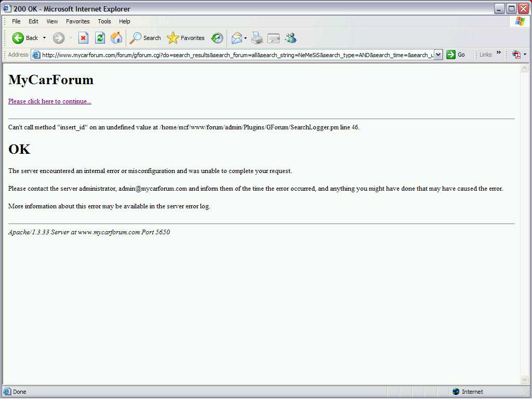
Task: Open the Search pane in toolbar
Action: click(x=145, y=38)
